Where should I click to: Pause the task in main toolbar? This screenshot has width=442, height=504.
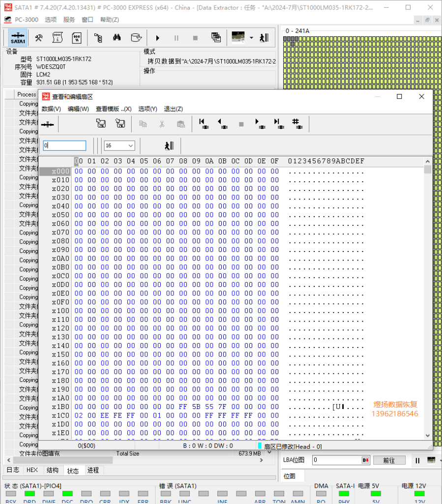pyautogui.click(x=176, y=38)
